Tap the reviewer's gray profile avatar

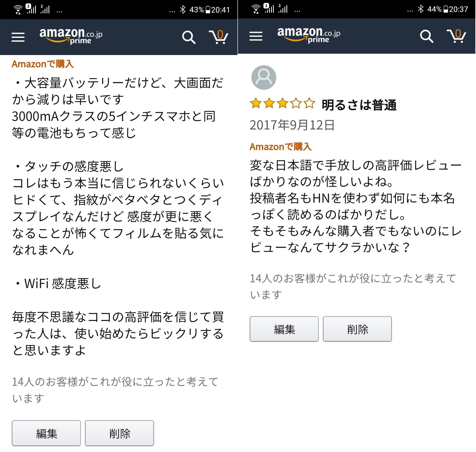(x=264, y=77)
